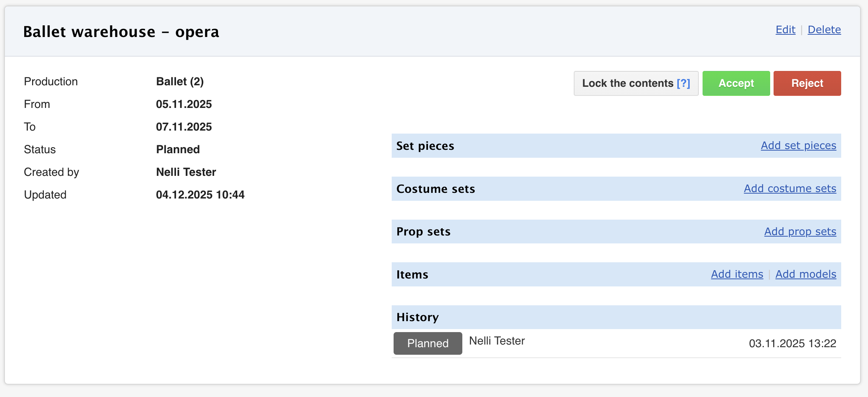Click the Costume sets section header
Viewport: 868px width, 397px height.
436,189
